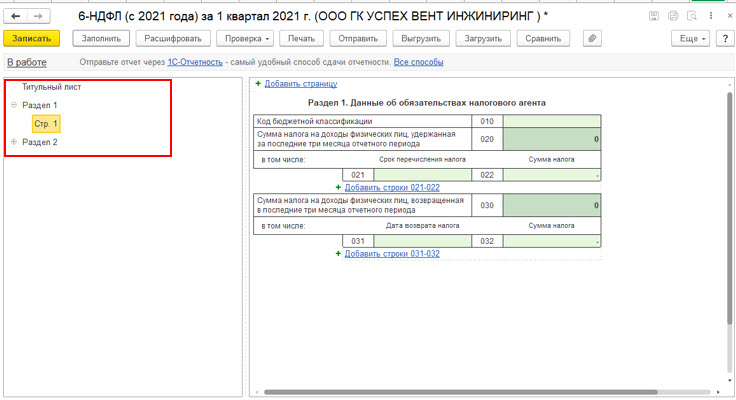Click the line 021 tax transfer deadline field
This screenshot has height=400, width=736.
[x=422, y=175]
